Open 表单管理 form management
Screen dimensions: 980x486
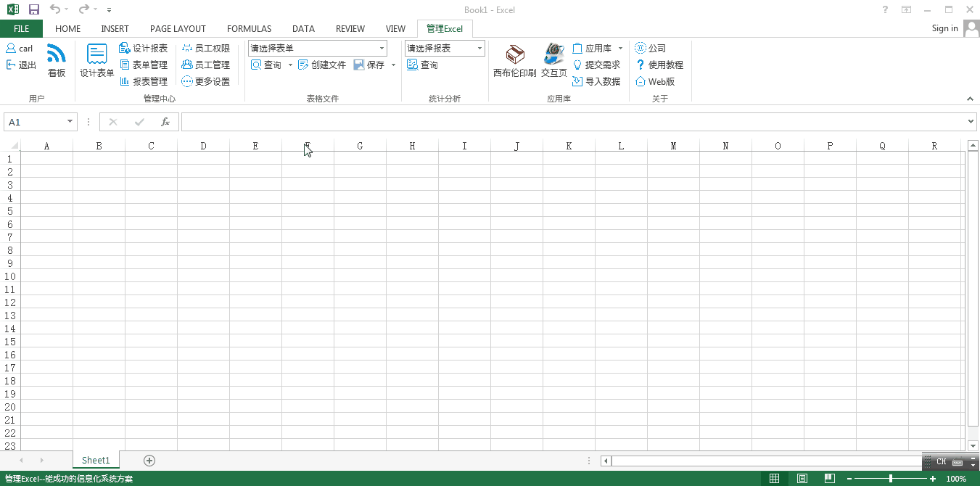[144, 65]
